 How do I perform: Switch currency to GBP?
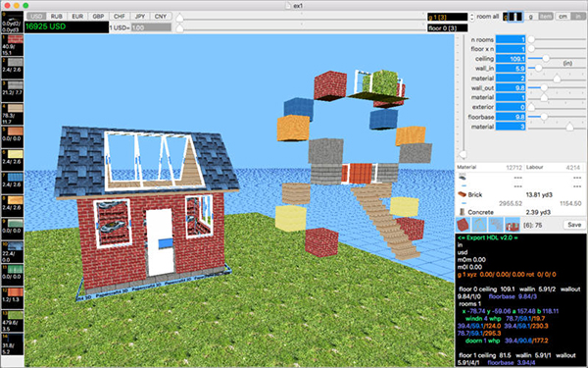[x=98, y=16]
